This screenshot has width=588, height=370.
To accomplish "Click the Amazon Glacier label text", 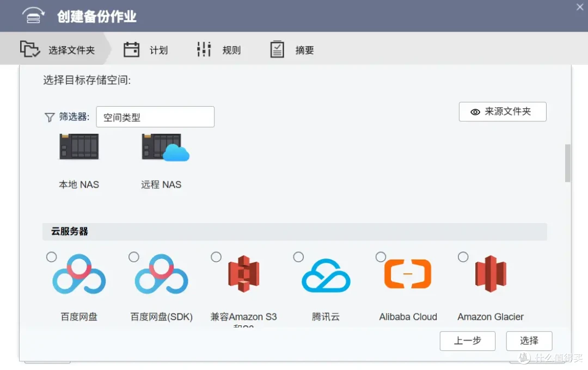I will (x=491, y=317).
